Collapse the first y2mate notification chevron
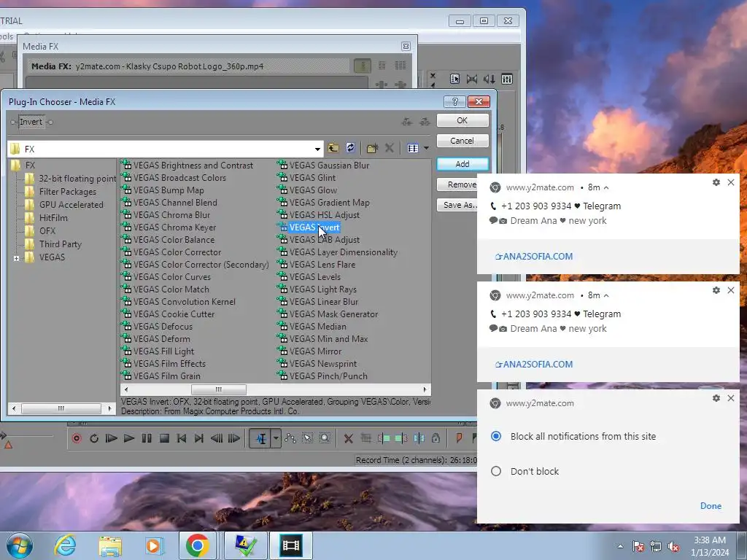The image size is (747, 560). click(x=606, y=187)
